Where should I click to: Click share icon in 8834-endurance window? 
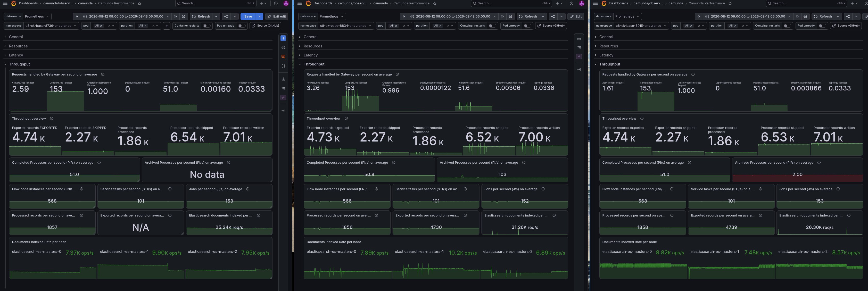tap(553, 16)
